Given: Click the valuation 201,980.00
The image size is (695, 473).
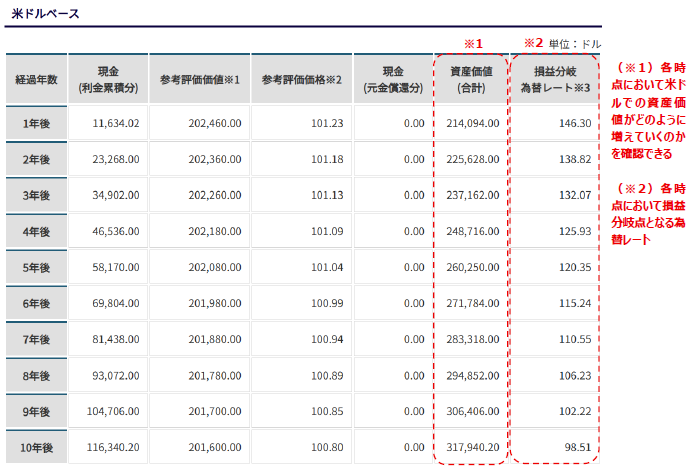Looking at the screenshot, I should (215, 303).
